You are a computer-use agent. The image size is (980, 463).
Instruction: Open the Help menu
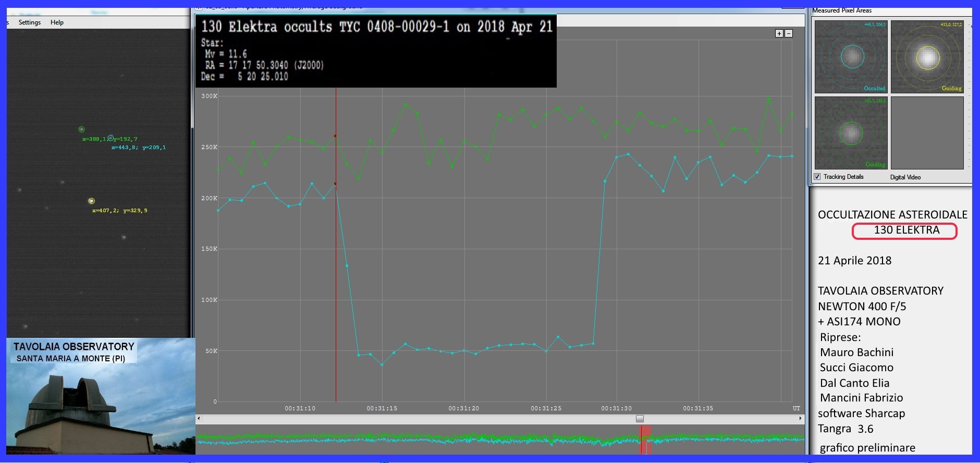(57, 22)
